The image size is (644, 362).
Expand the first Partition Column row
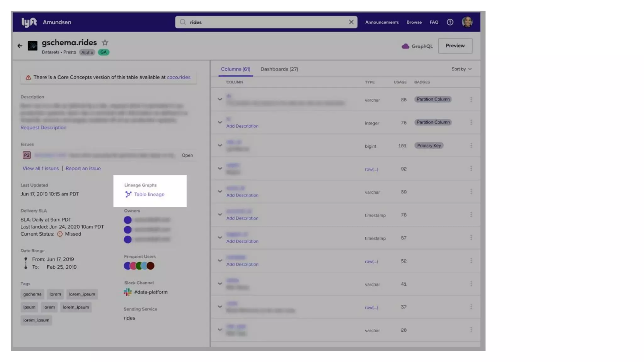220,99
